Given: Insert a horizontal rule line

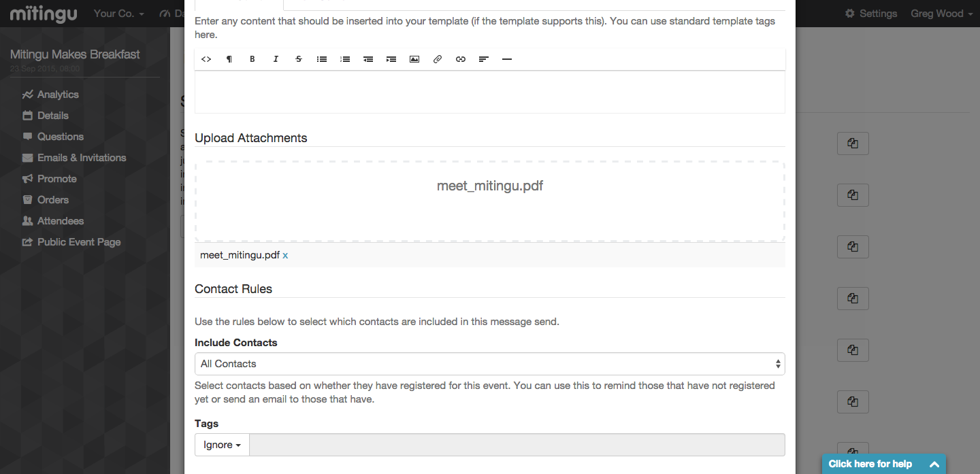Looking at the screenshot, I should pos(507,59).
